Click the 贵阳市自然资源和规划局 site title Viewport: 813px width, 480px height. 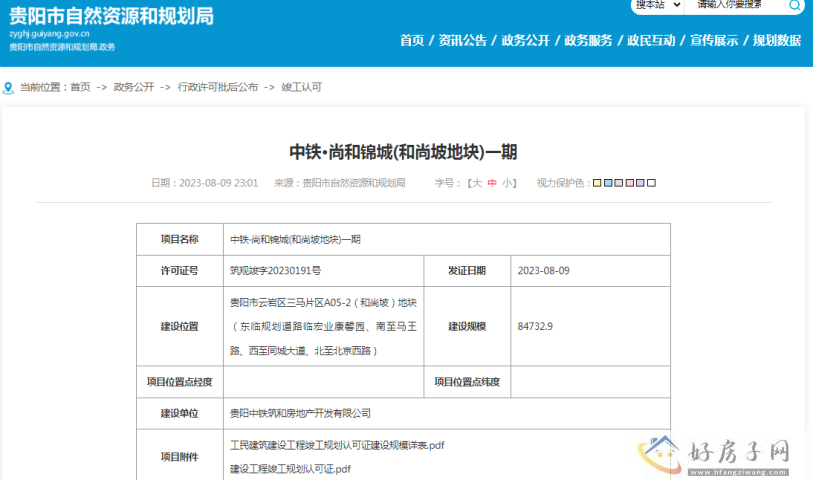(111, 16)
